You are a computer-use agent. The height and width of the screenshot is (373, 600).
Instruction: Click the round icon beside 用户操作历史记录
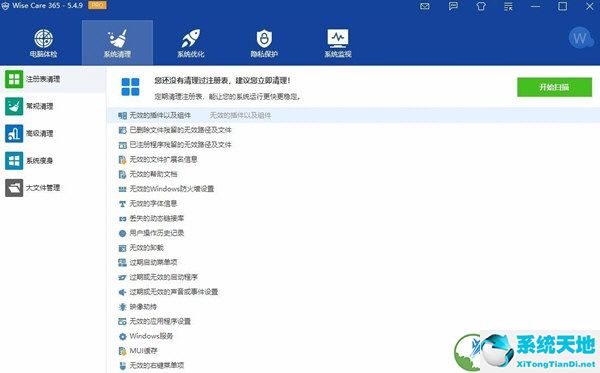122,233
